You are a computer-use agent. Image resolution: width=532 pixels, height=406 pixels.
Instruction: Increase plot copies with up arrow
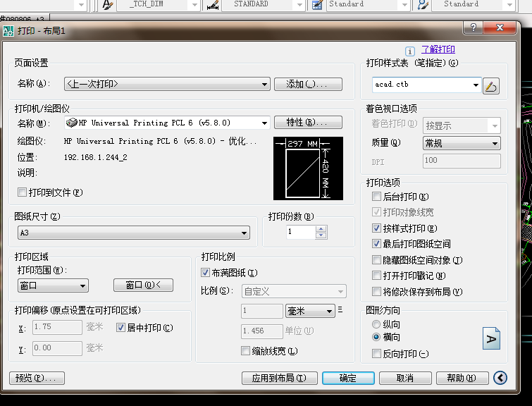click(321, 229)
